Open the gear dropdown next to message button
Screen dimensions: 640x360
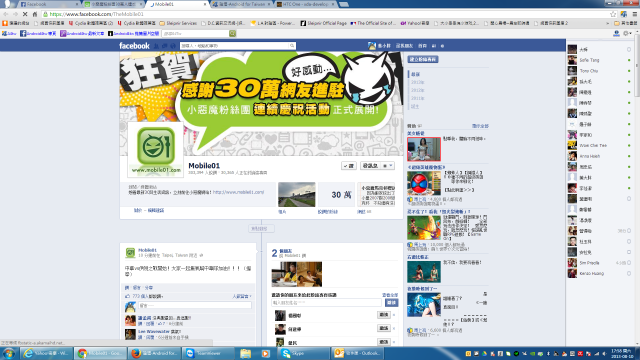tap(387, 166)
